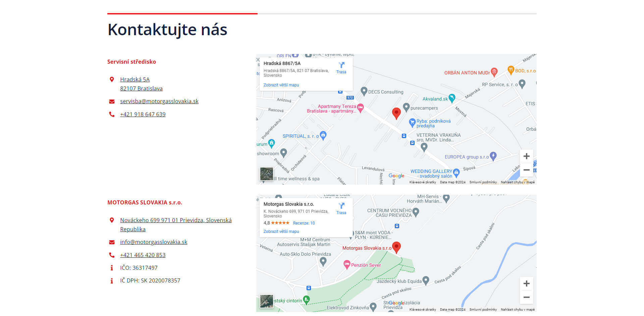This screenshot has height=316, width=644.
Task: Click the RP Service, s. r. o pin
Action: point(522,84)
